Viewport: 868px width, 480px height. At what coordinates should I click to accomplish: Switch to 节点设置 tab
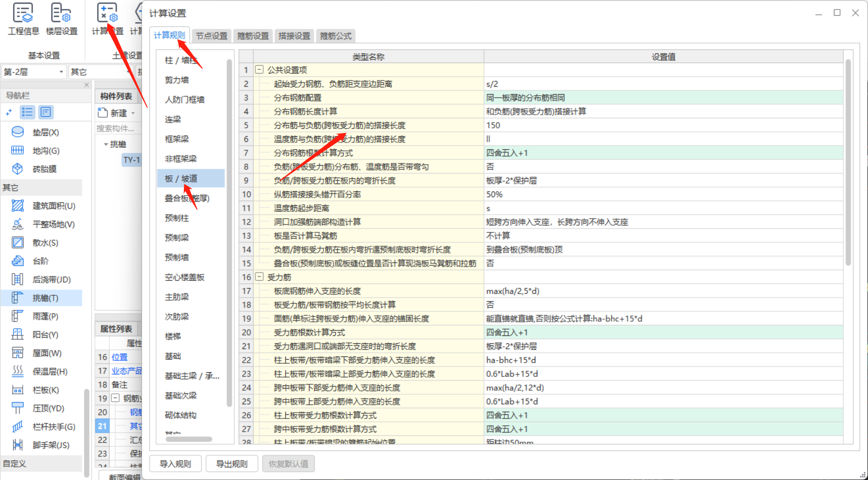pos(211,36)
